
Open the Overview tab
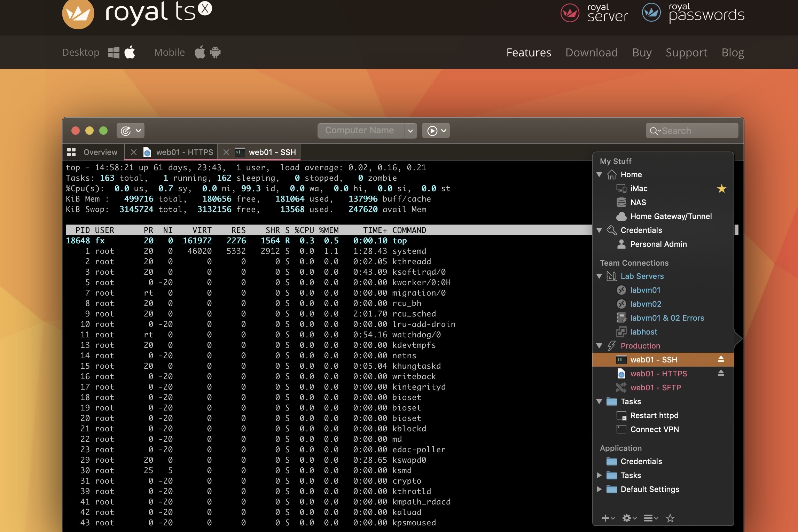click(x=100, y=152)
